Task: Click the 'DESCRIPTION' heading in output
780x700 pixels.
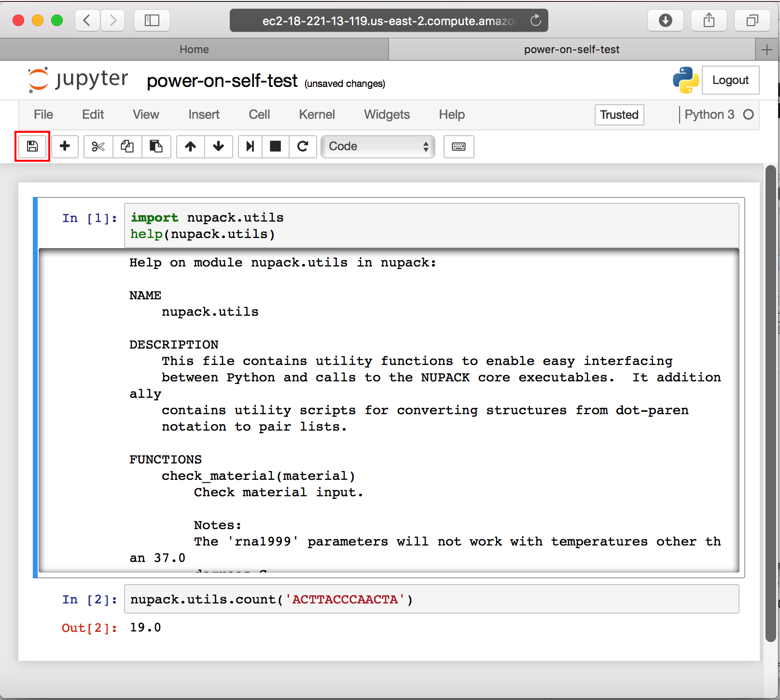Action: (x=174, y=345)
